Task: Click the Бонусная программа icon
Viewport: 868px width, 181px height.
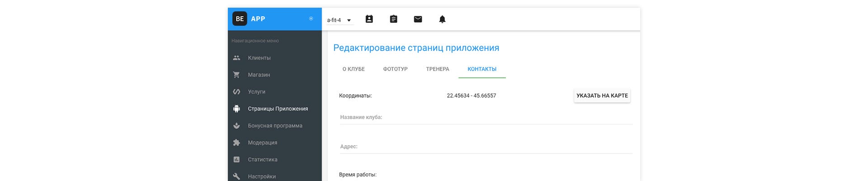Action: 236,126
